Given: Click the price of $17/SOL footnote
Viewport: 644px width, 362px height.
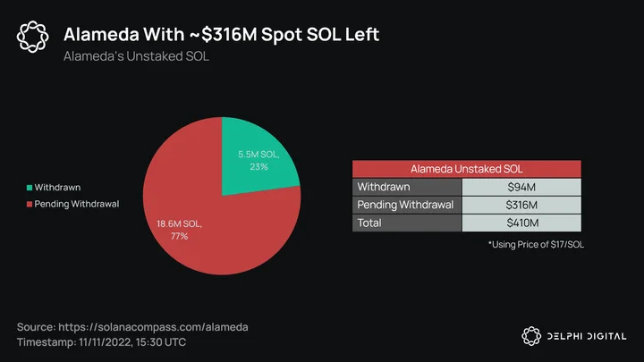Looking at the screenshot, I should (536, 245).
